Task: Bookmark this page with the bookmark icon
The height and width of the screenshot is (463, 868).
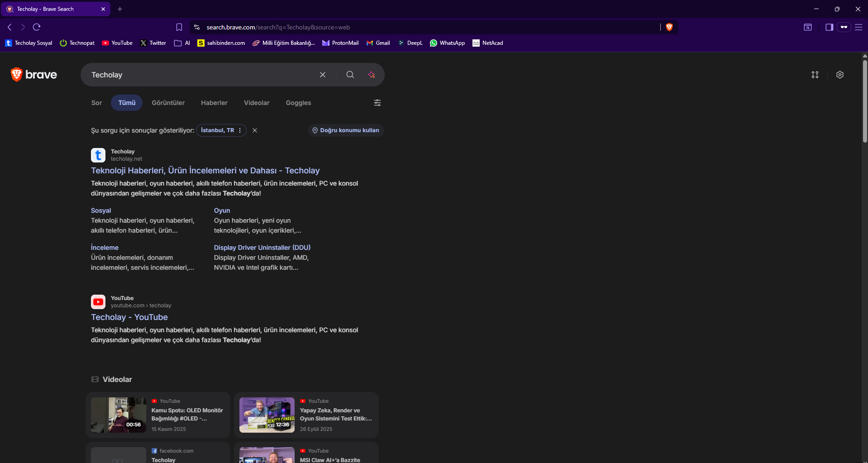Action: 179,27
